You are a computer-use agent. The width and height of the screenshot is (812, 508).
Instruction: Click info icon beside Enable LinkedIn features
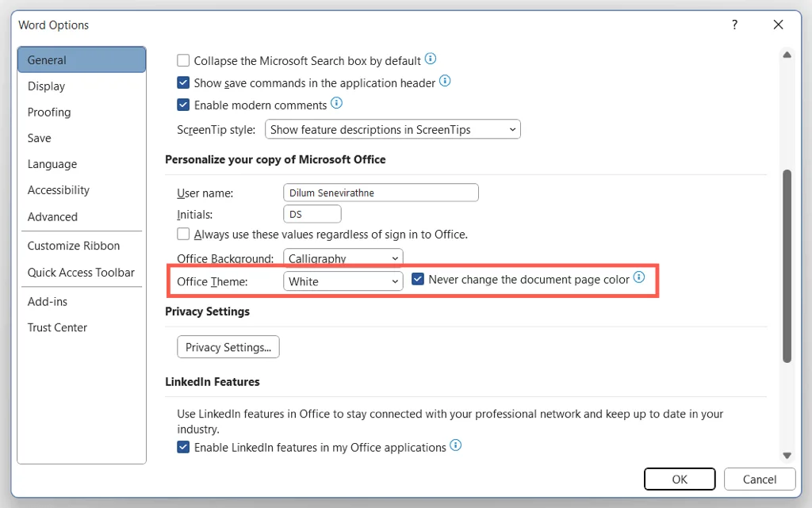(455, 445)
